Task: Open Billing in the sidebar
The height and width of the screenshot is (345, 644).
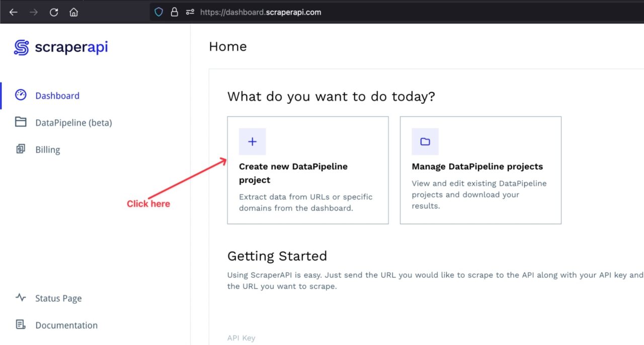Action: (47, 150)
